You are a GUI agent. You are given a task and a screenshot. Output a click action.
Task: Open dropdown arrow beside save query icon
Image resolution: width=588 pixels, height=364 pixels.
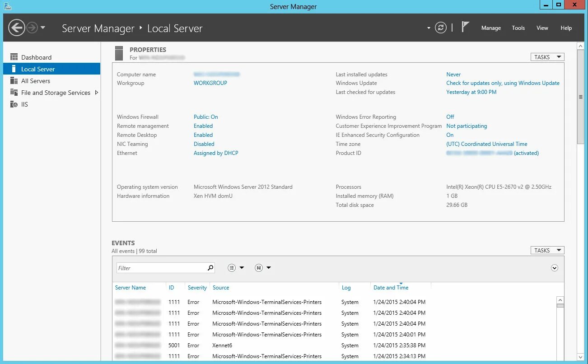269,268
